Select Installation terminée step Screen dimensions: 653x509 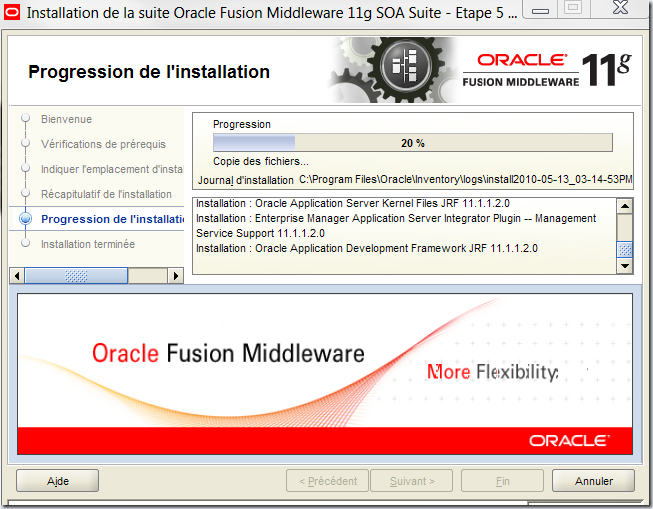[x=87, y=244]
